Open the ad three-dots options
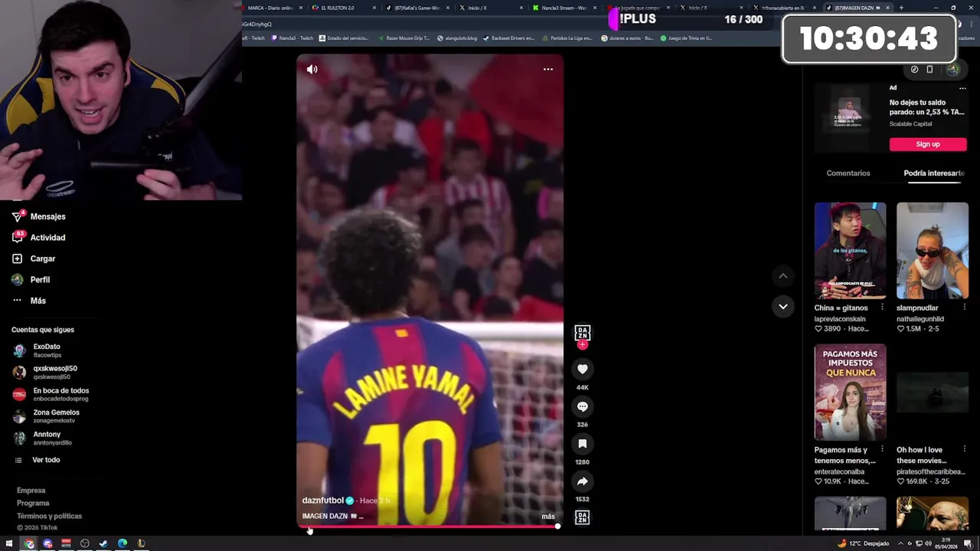980x551 pixels. (x=962, y=88)
